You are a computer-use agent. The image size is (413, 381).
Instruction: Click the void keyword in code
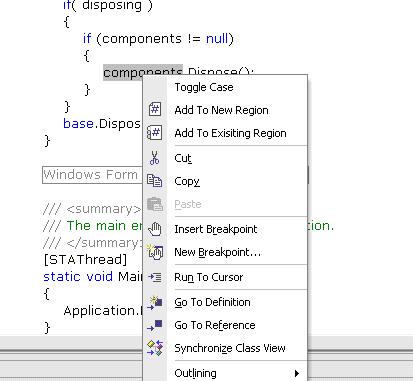point(100,277)
